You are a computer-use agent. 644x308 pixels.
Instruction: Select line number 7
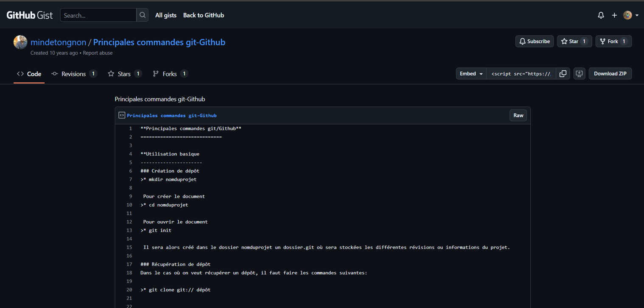click(x=130, y=179)
